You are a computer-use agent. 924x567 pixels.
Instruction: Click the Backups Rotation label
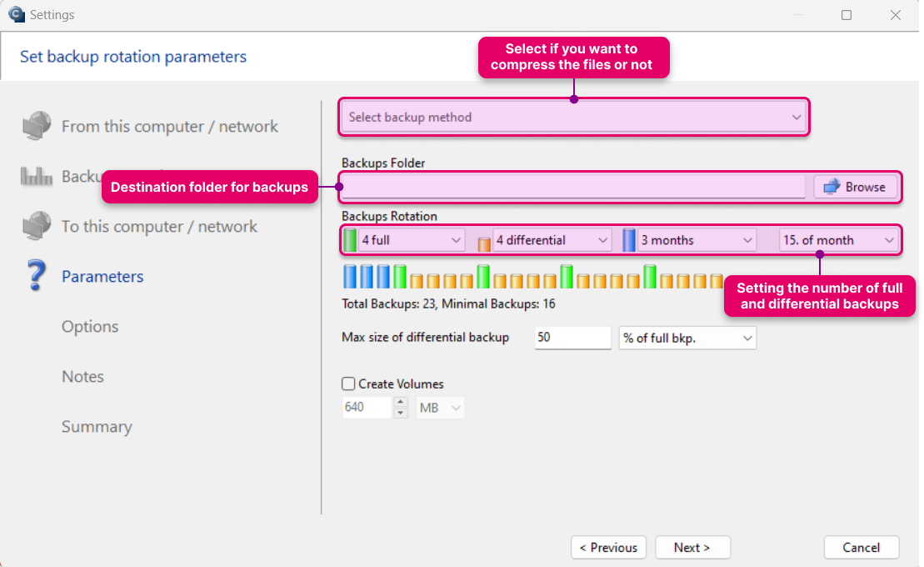point(389,216)
